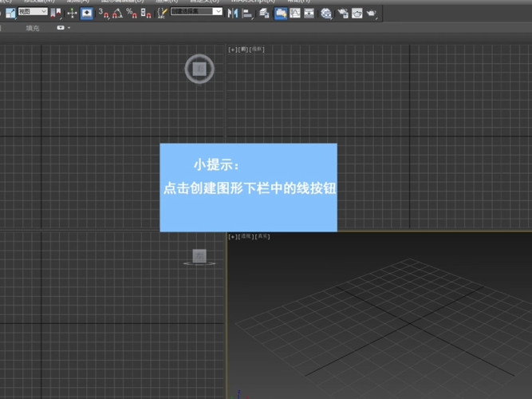Open Edit Named Selection Sets
The image size is (532, 399).
pos(162,14)
